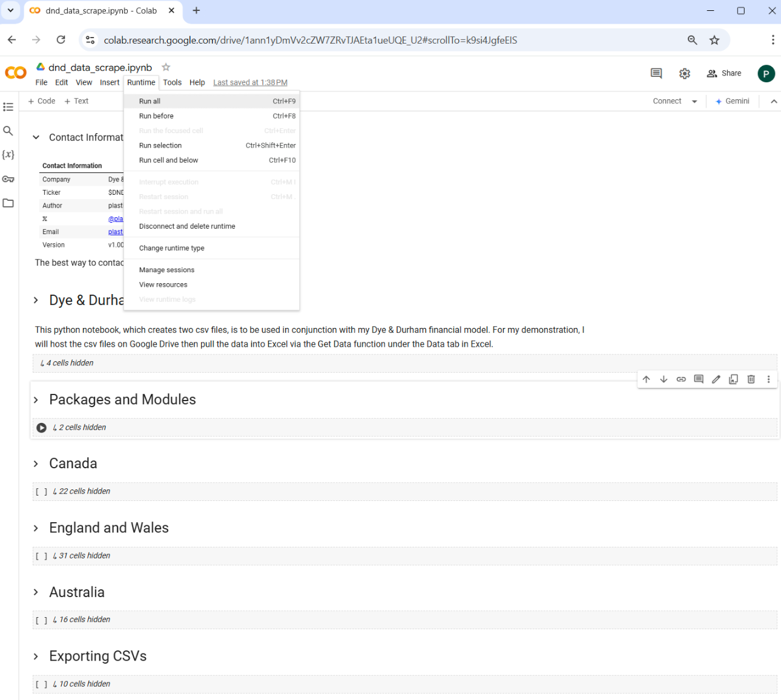Open the Edit menu

click(61, 83)
